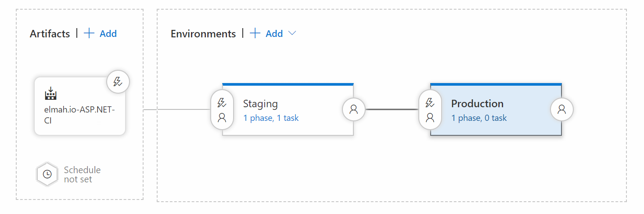Open Staging post-deployment conditions person icon
The width and height of the screenshot is (644, 214).
(353, 109)
